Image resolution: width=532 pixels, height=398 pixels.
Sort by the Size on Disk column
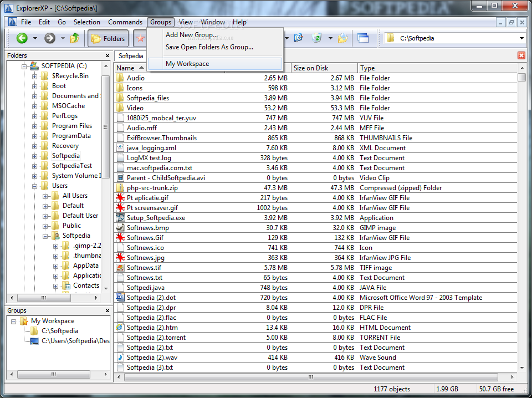[324, 68]
